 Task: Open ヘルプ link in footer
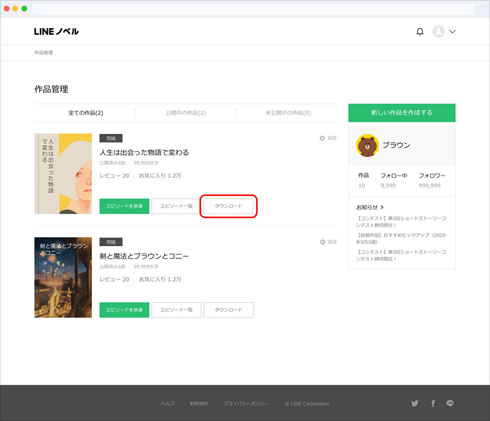[167, 404]
